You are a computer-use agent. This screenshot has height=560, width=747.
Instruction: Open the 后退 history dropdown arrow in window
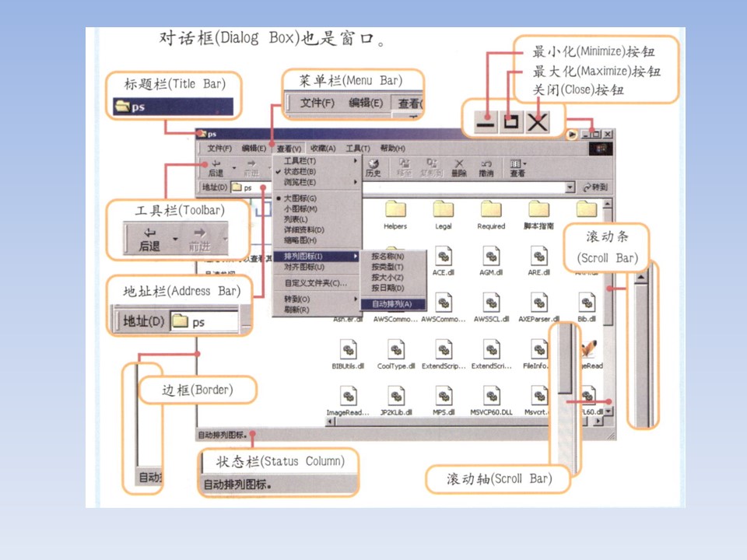click(x=234, y=168)
